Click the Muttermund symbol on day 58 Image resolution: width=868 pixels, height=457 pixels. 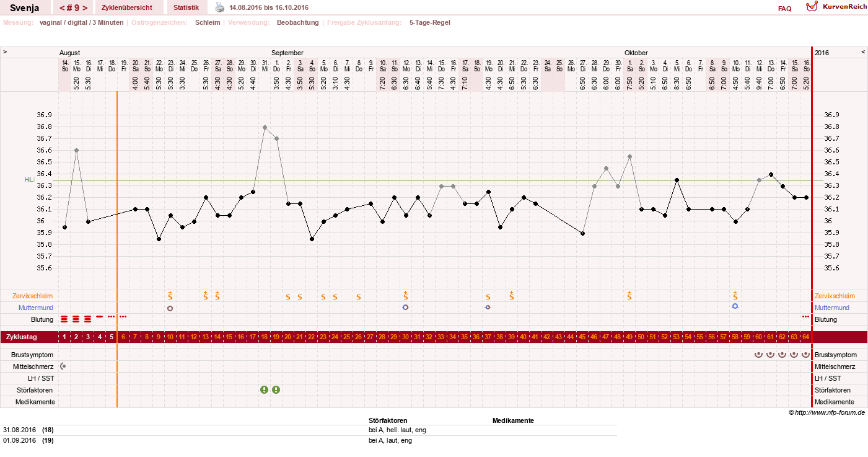tap(735, 306)
